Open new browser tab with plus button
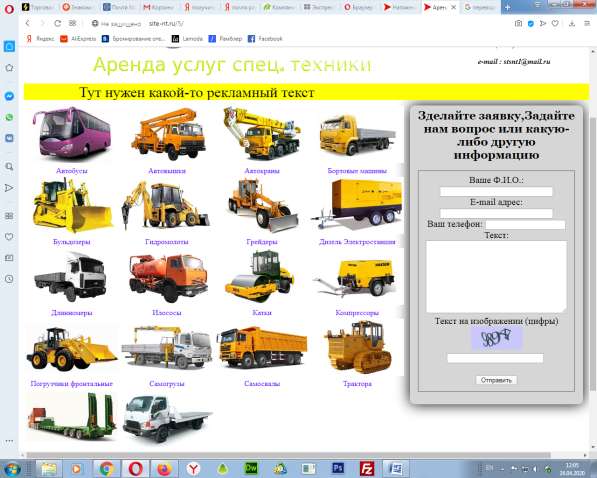Viewport: 597px width, 478px height. tap(508, 7)
